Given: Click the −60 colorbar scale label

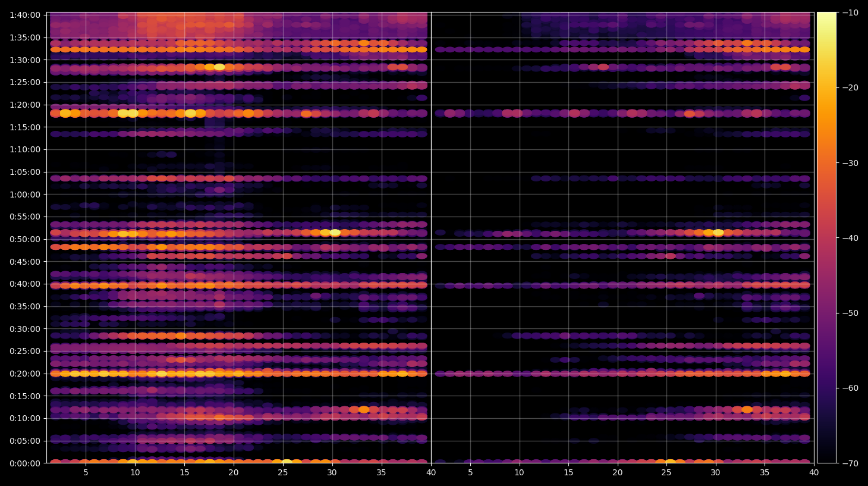Looking at the screenshot, I should click(x=851, y=388).
